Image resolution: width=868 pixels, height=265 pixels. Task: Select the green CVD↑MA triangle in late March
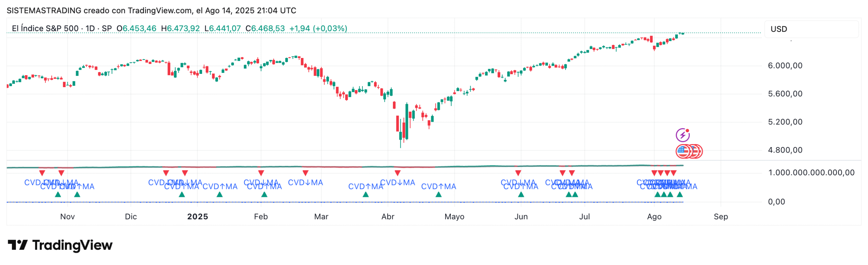tap(365, 195)
